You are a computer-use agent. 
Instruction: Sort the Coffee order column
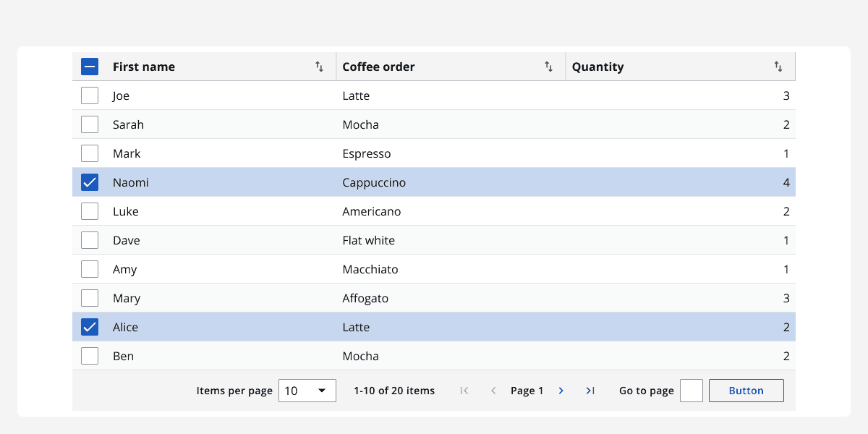click(x=548, y=66)
